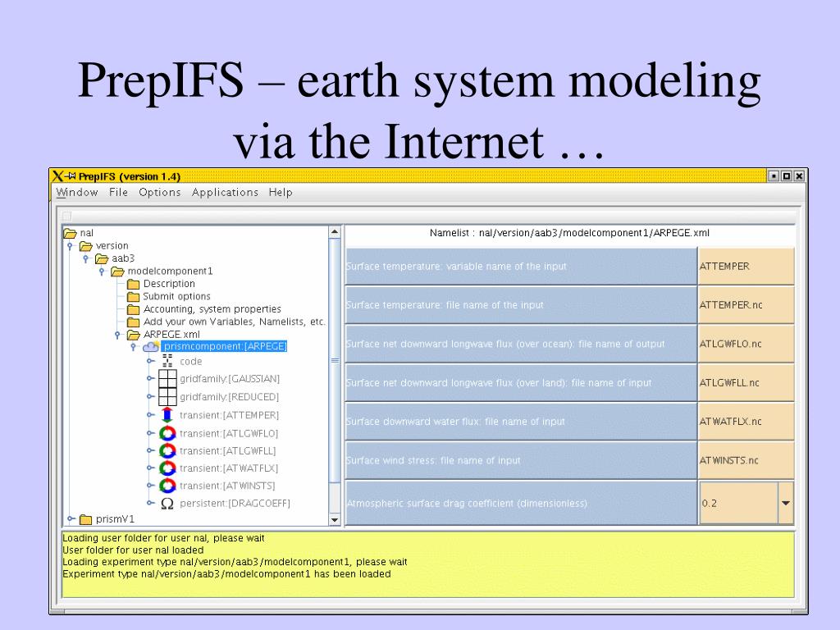Expand the persistent:[DRAGCOEFF] node

(151, 504)
